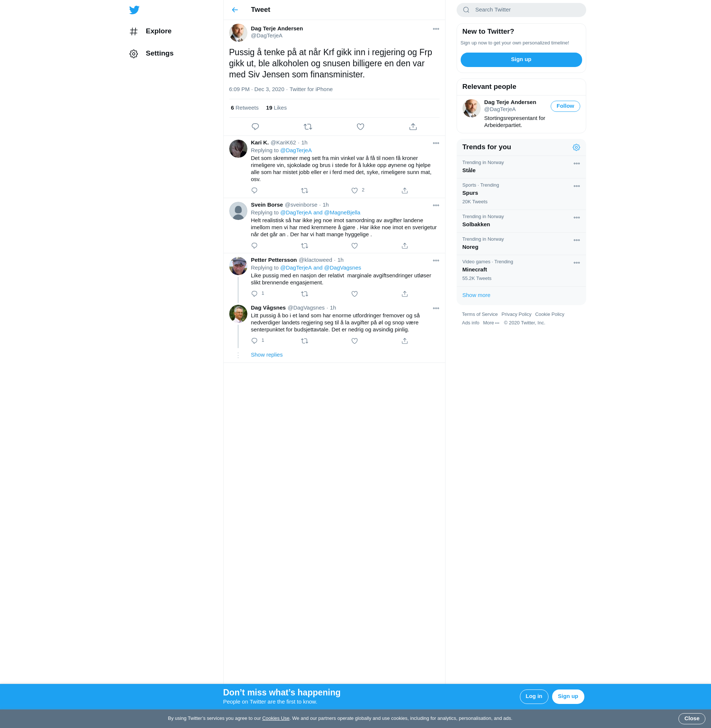The width and height of the screenshot is (711, 728).
Task: Expand the footer More menu
Action: [491, 323]
